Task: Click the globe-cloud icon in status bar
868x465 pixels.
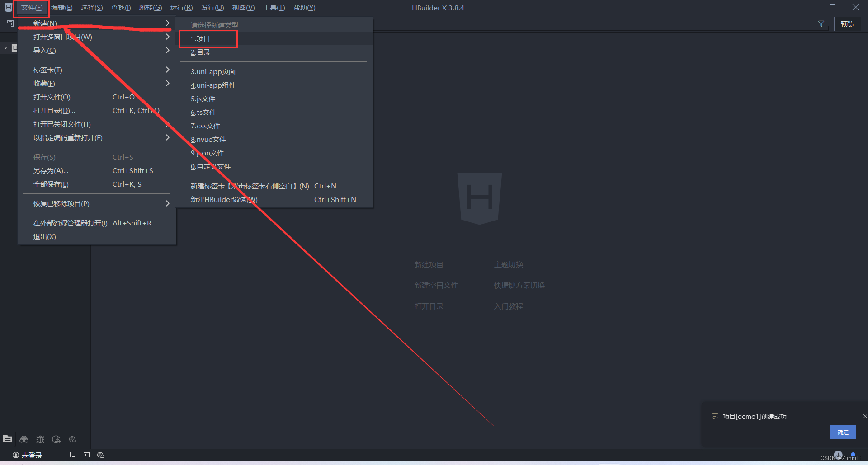Action: tap(101, 455)
